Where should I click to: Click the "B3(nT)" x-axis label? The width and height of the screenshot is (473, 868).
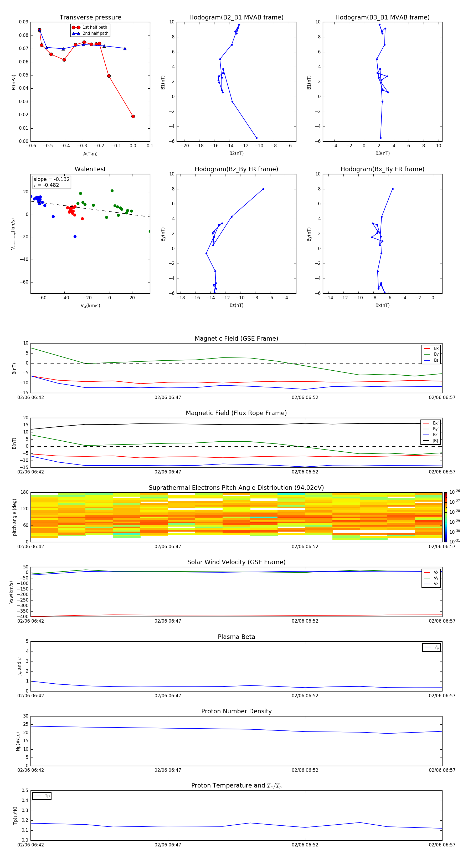(x=382, y=154)
